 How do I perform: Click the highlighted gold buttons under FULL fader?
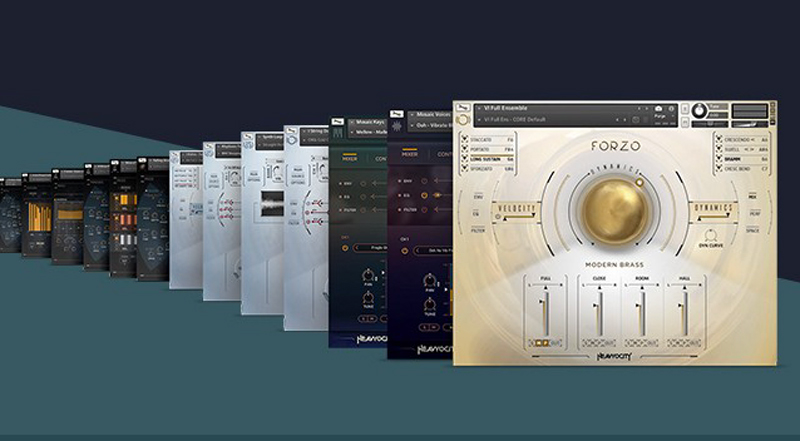click(x=541, y=343)
